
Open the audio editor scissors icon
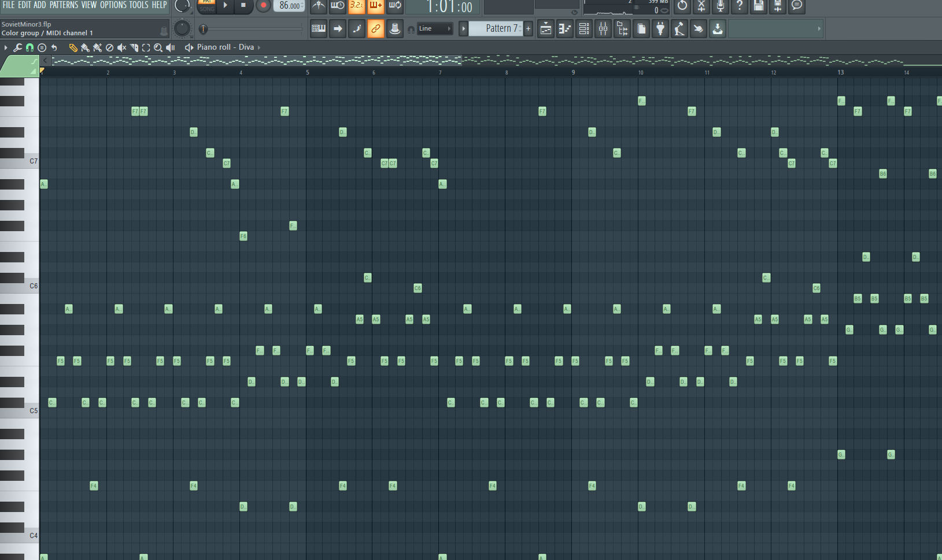(701, 6)
